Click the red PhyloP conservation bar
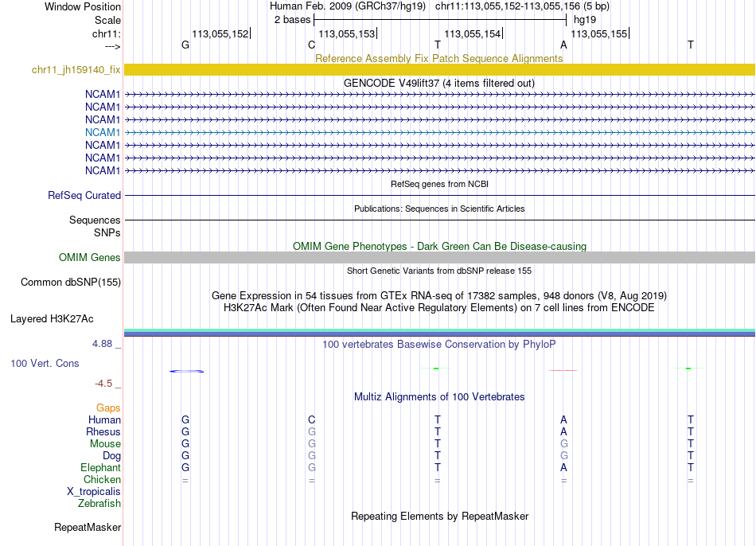The width and height of the screenshot is (756, 546). 563,370
